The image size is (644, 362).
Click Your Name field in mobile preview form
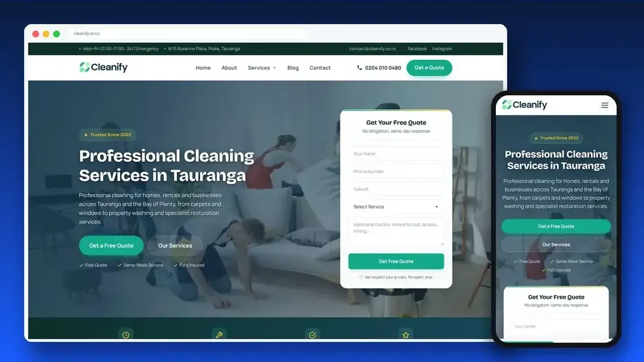tap(556, 326)
